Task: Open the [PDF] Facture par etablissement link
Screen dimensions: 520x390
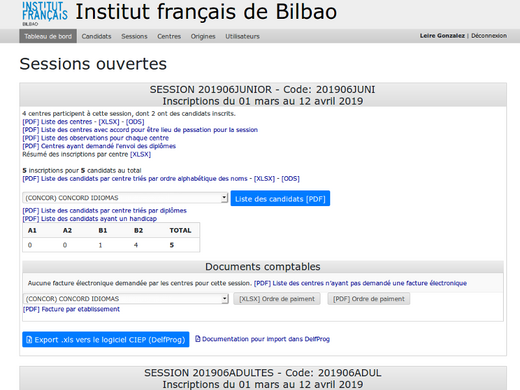Action: pyautogui.click(x=71, y=309)
